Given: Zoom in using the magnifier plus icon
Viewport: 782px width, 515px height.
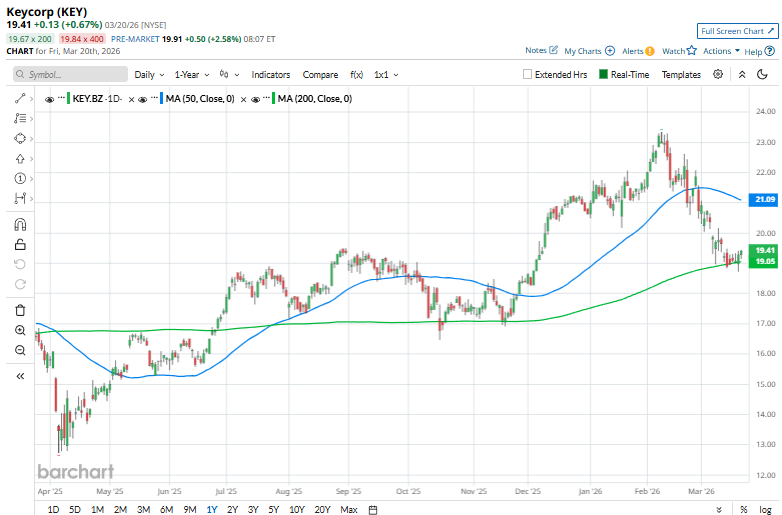Looking at the screenshot, I should tap(19, 330).
